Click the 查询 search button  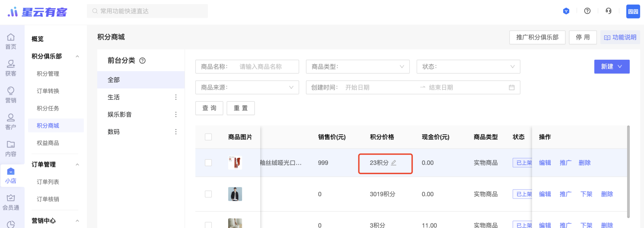click(x=209, y=108)
